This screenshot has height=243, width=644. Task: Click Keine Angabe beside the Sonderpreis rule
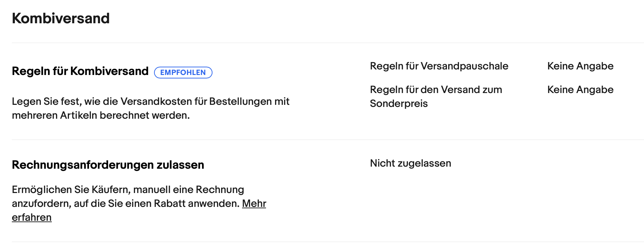[580, 90]
